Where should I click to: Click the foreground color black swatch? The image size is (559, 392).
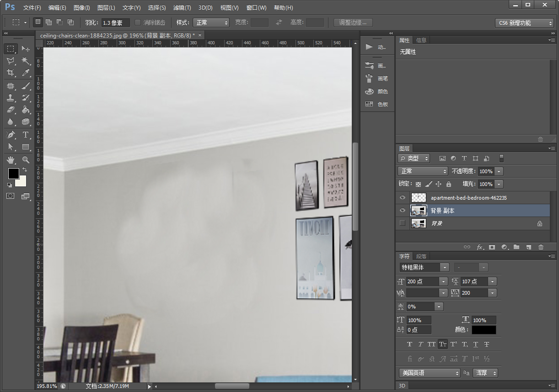pyautogui.click(x=13, y=174)
